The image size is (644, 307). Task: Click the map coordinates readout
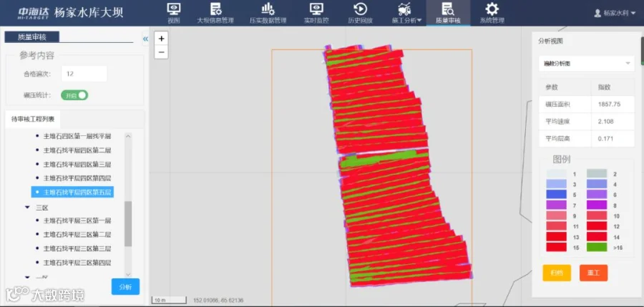click(x=218, y=301)
